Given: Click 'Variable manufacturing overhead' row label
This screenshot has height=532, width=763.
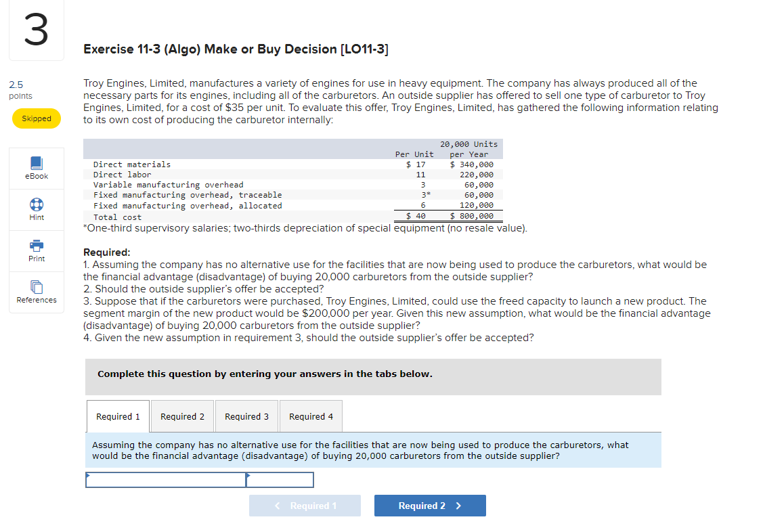Looking at the screenshot, I should click(169, 185).
